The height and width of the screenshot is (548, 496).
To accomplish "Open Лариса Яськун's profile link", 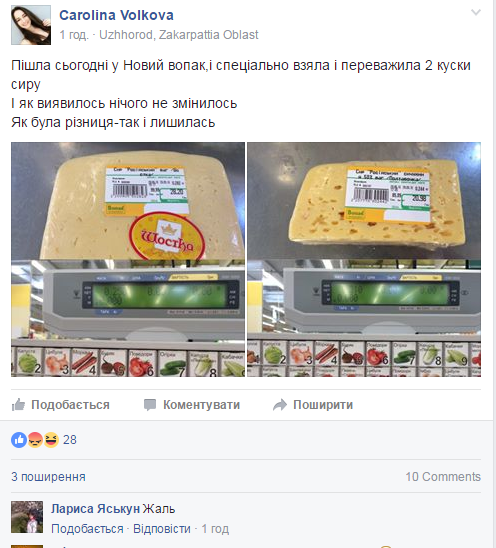I will click(x=95, y=509).
